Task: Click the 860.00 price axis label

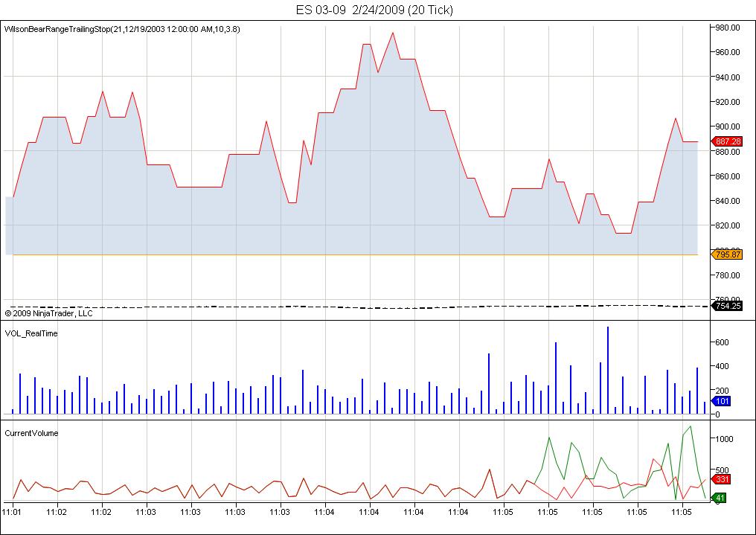Action: pyautogui.click(x=728, y=176)
